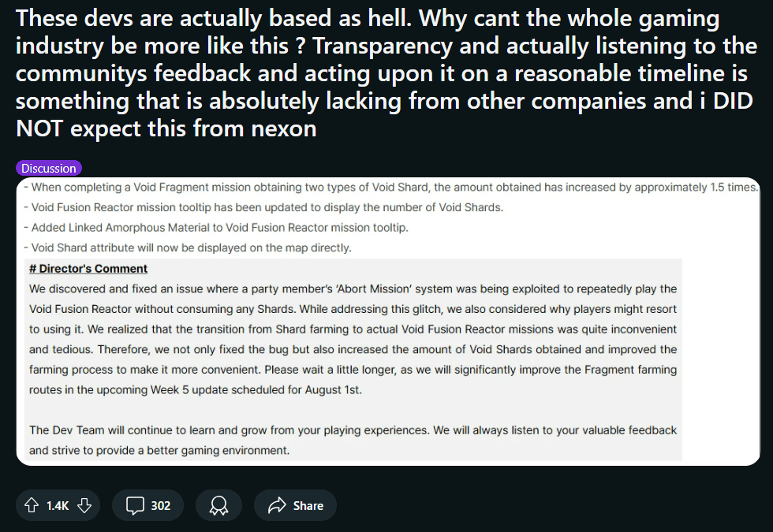Image resolution: width=773 pixels, height=532 pixels.
Task: Click the curved share arrow icon
Action: pos(277,505)
